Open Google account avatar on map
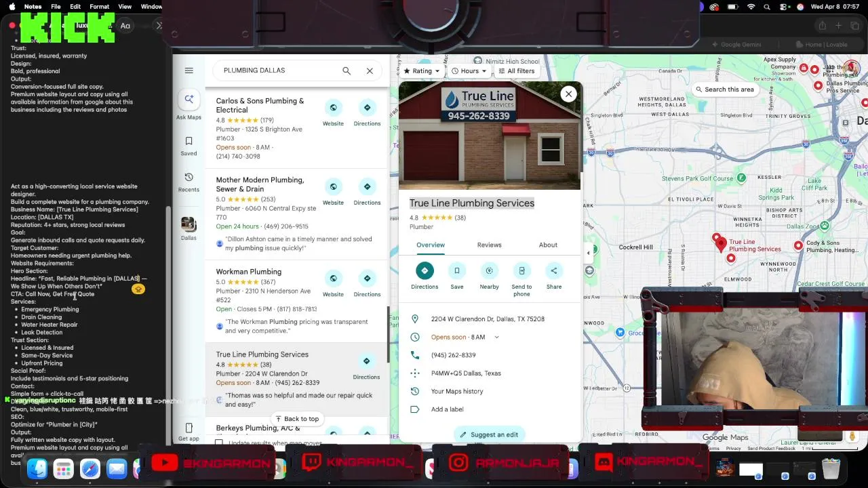The image size is (868, 488). (853, 69)
